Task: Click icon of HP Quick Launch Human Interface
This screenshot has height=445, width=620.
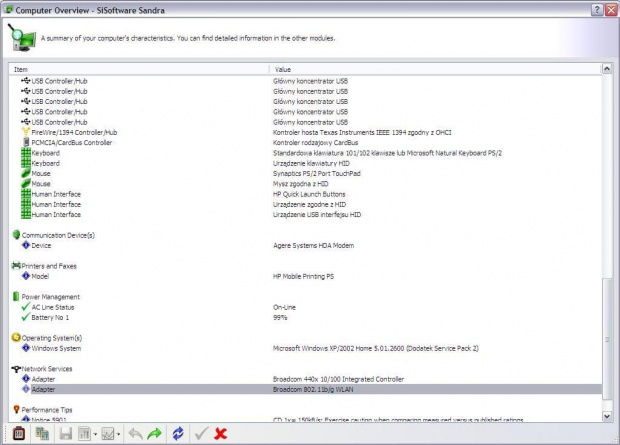Action: coord(26,194)
